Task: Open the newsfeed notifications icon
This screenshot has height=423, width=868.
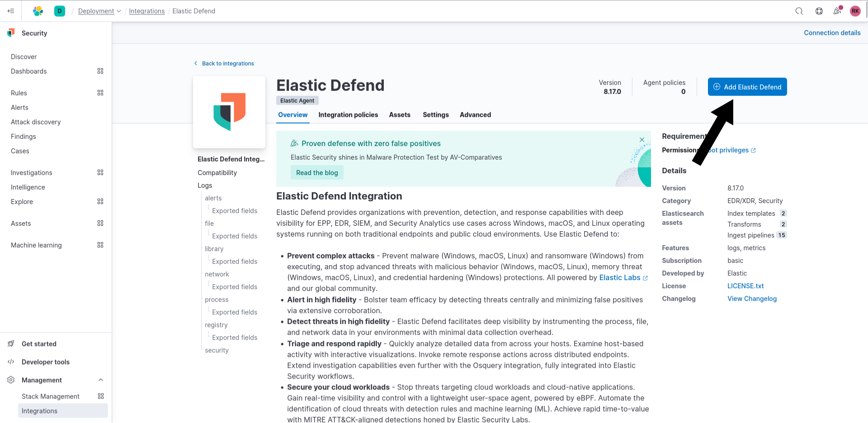Action: (838, 10)
